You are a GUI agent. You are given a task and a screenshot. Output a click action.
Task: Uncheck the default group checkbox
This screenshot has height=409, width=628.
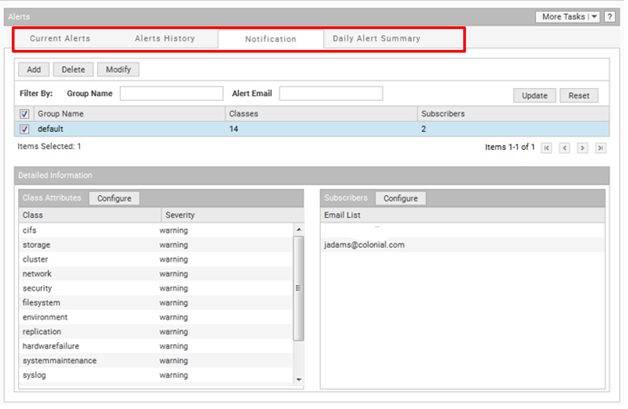25,129
